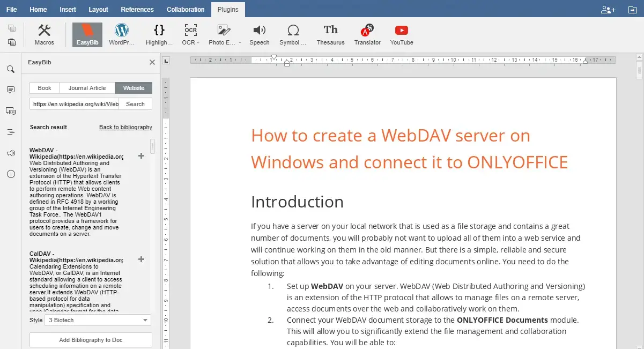644x349 pixels.
Task: Open the About info sidebar icon
Action: (10, 174)
